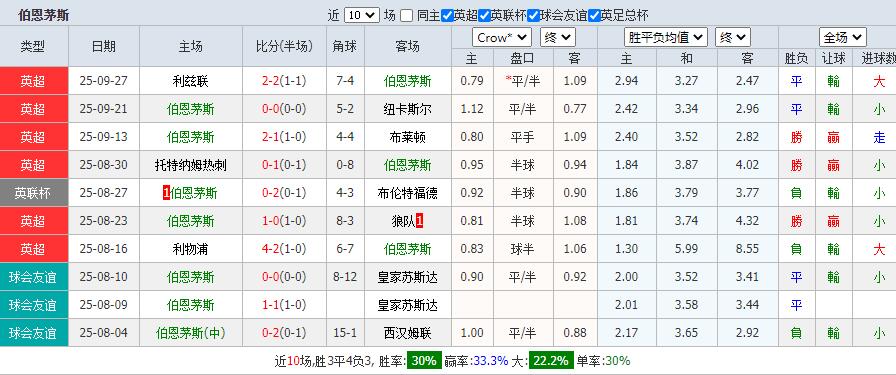Image resolution: width=896 pixels, height=375 pixels.
Task: Click 伯恩茅斯(中) home team on 25-08-04
Action: coord(190,333)
